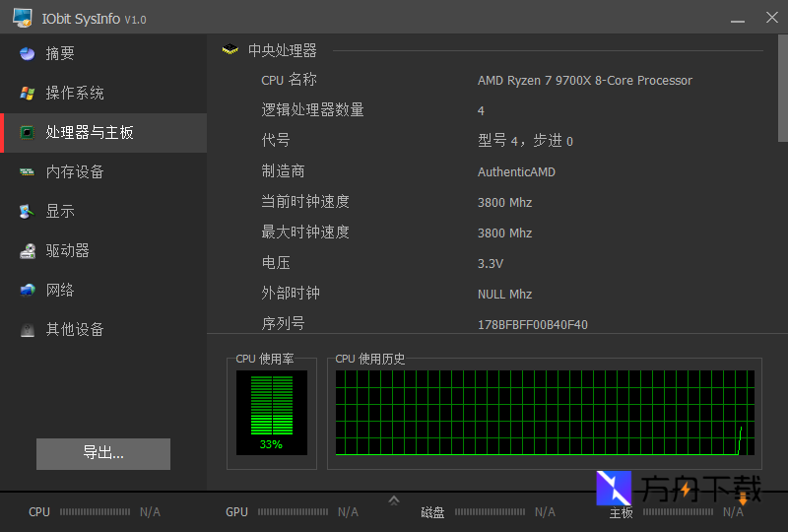Open the 内存设备 page
This screenshot has height=532, width=788.
[x=103, y=172]
